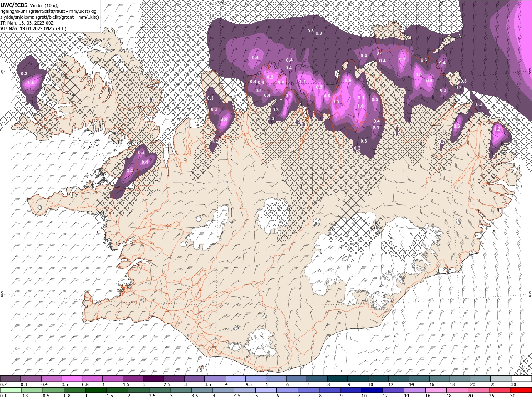Click the 'Vindur (10m),' header text
The width and height of the screenshot is (532, 399).
[44, 5]
